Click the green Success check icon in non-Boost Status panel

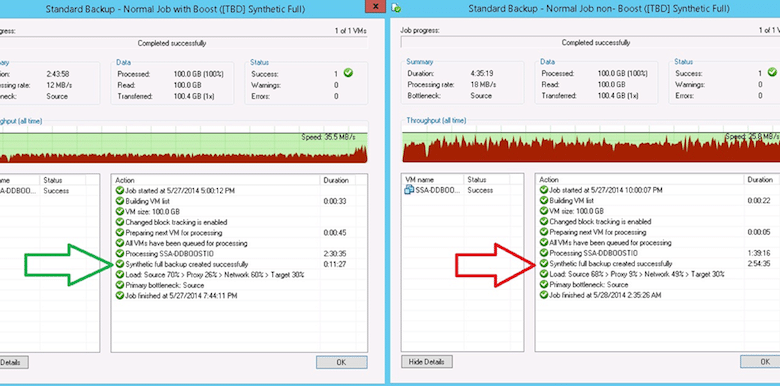772,72
